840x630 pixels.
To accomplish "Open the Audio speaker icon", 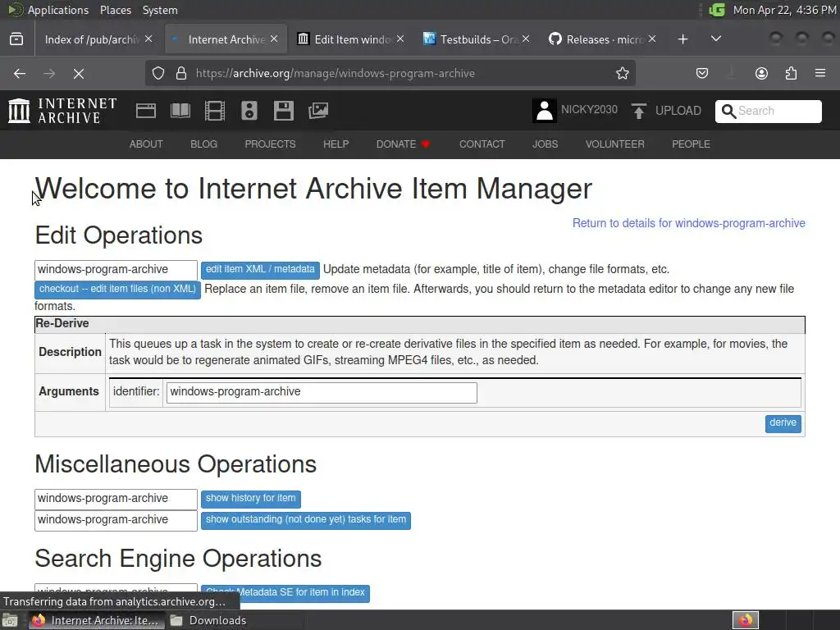I will click(249, 111).
